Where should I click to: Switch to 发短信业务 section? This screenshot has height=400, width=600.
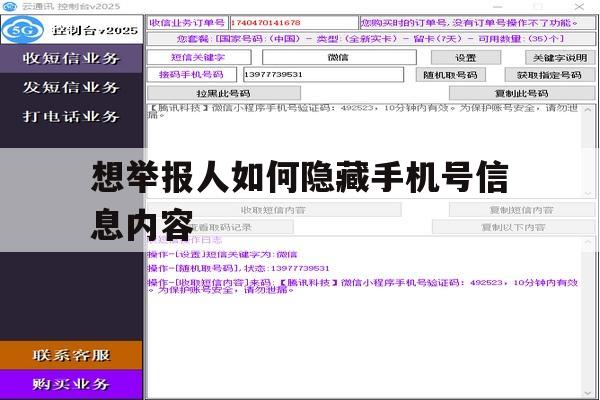pyautogui.click(x=71, y=87)
